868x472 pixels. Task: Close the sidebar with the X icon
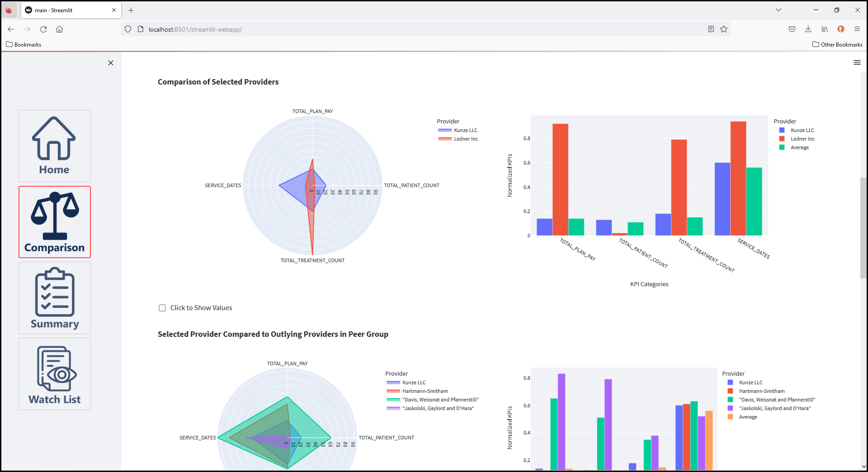coord(111,63)
